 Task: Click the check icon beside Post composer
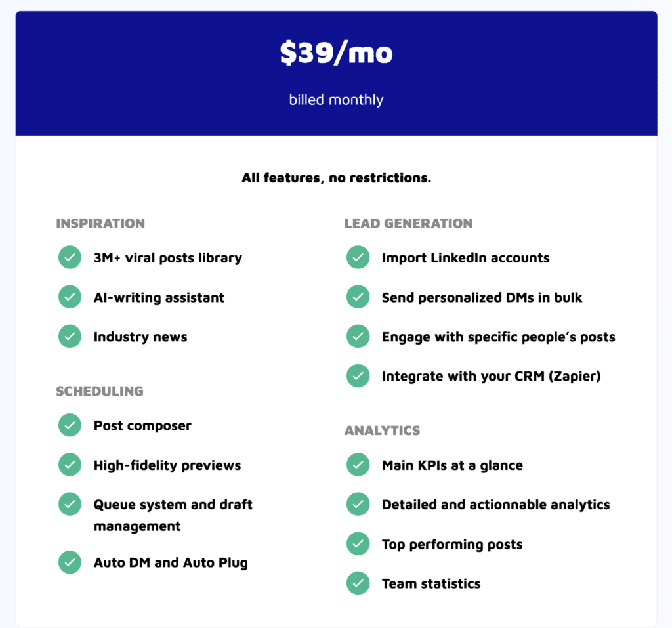pyautogui.click(x=70, y=425)
